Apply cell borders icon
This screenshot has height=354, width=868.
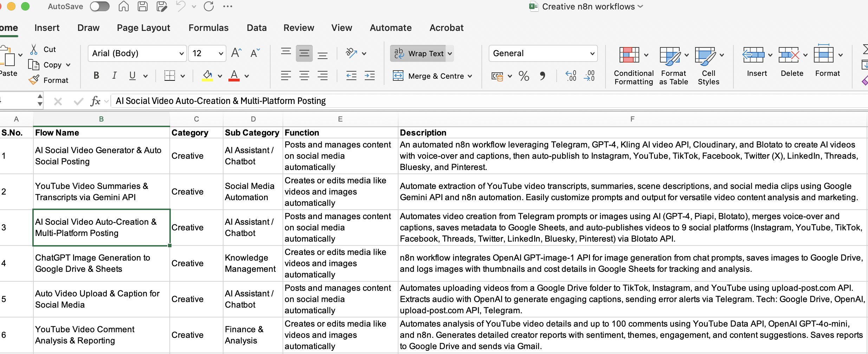pos(170,76)
